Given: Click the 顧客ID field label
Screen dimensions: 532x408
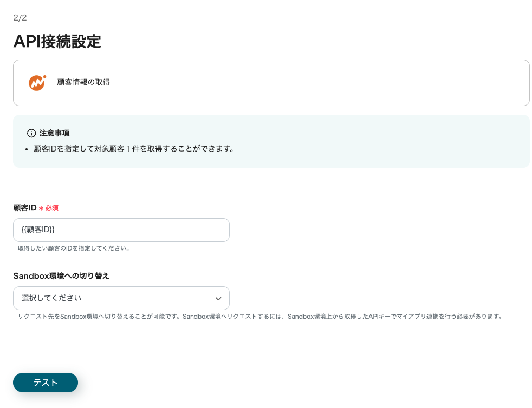Looking at the screenshot, I should 25,208.
